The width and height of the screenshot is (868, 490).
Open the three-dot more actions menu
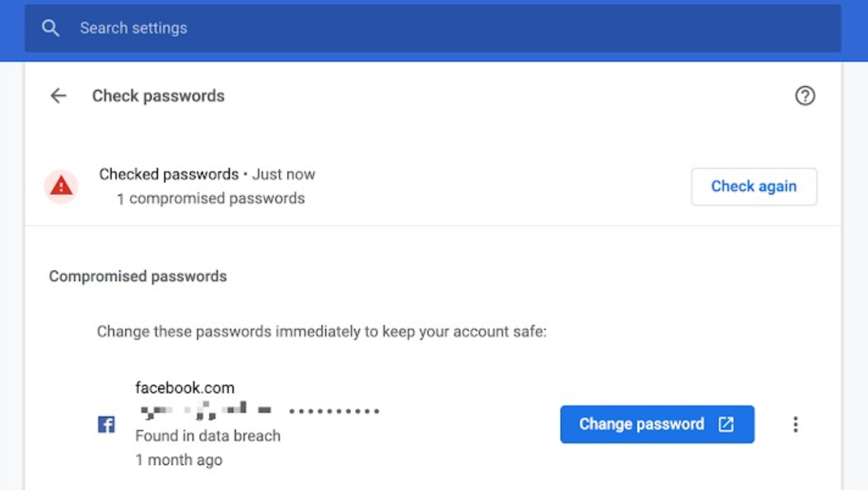click(796, 424)
